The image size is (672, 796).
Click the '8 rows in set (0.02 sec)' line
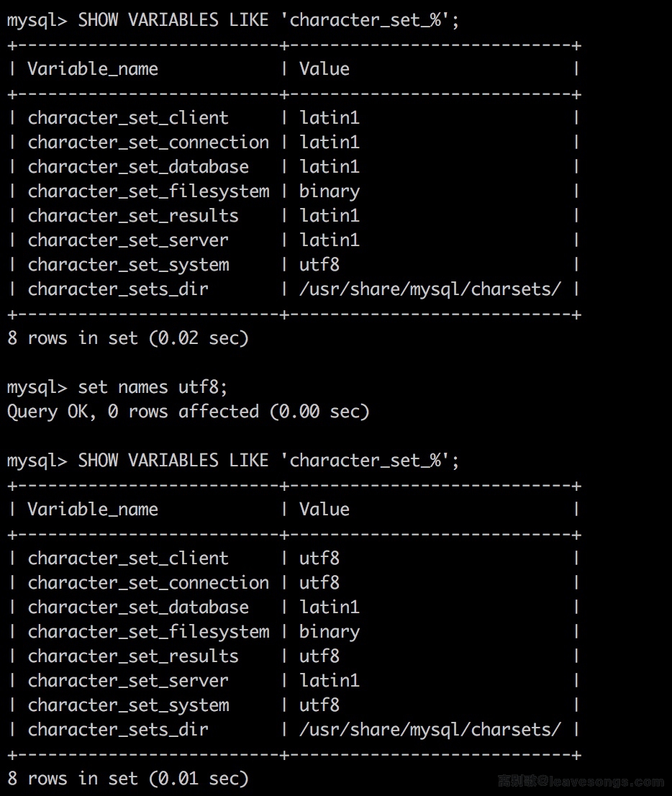pos(128,338)
